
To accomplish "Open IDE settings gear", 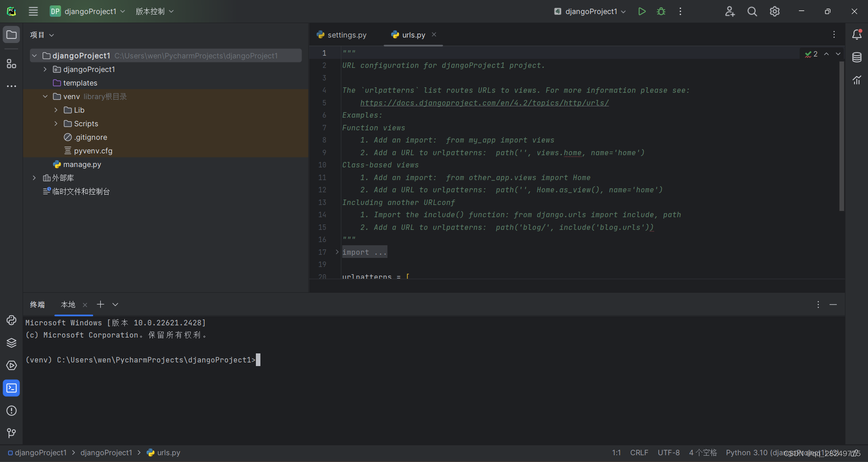I will 774,11.
